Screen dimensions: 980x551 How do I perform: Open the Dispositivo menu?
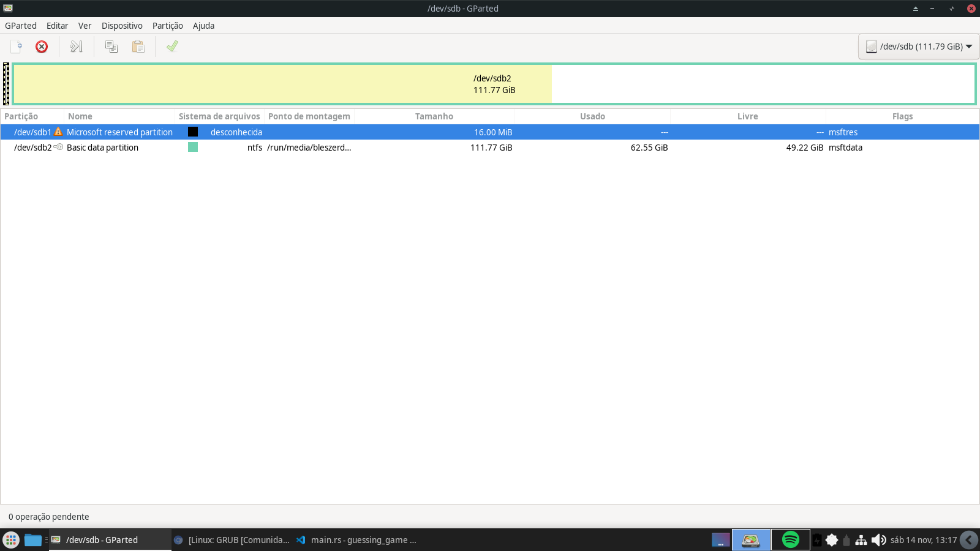point(122,26)
